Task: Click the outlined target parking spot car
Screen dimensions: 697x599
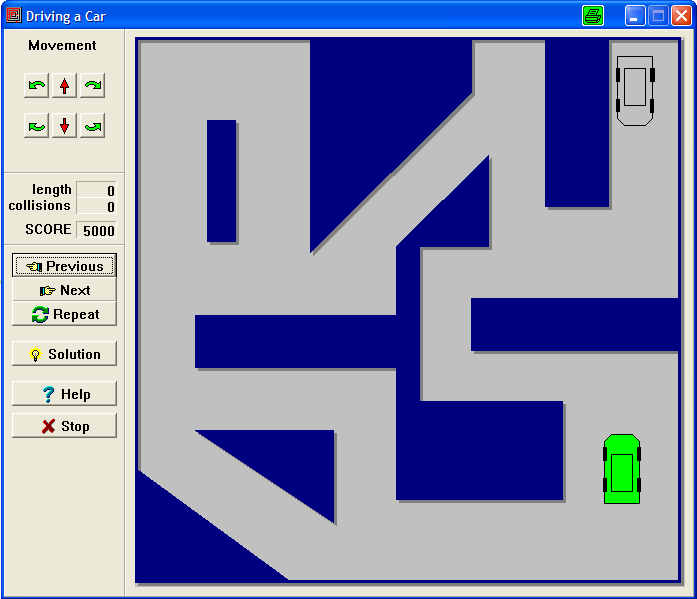Action: pyautogui.click(x=635, y=91)
